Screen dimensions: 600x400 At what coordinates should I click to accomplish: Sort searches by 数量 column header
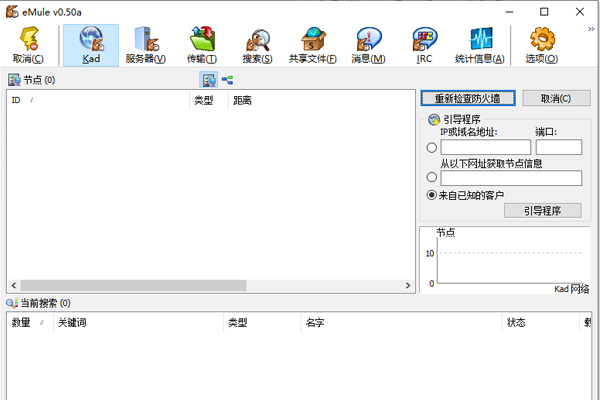coord(30,322)
